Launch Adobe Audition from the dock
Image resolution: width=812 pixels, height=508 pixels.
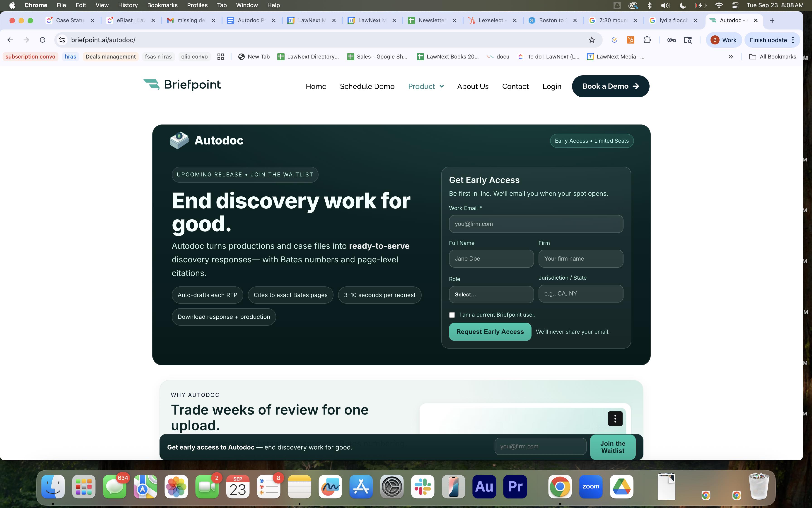click(x=484, y=486)
